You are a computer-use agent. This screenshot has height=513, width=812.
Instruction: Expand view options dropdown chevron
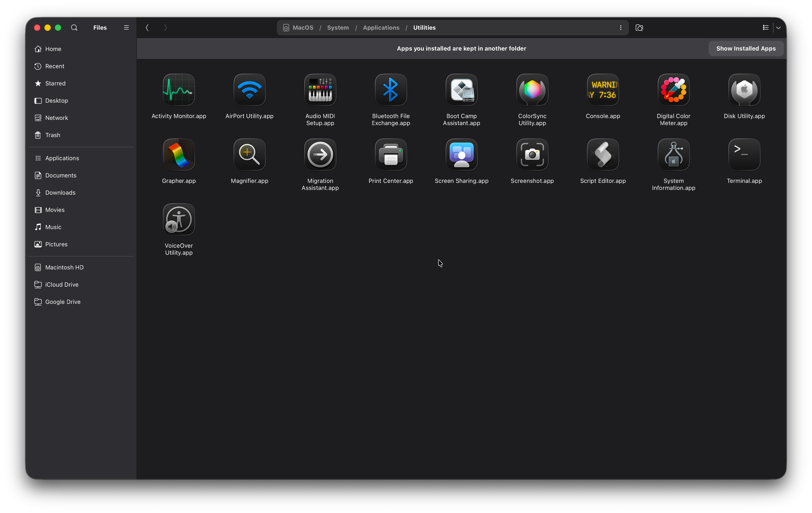pyautogui.click(x=778, y=28)
